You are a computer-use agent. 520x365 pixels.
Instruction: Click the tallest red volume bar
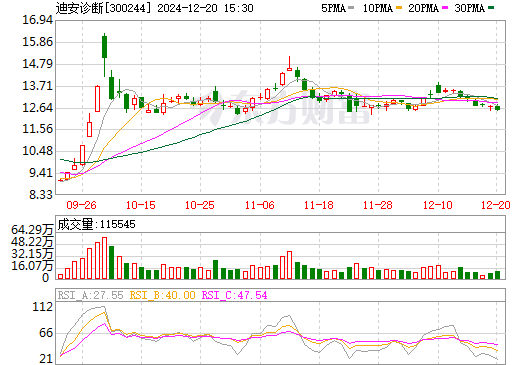(104, 258)
